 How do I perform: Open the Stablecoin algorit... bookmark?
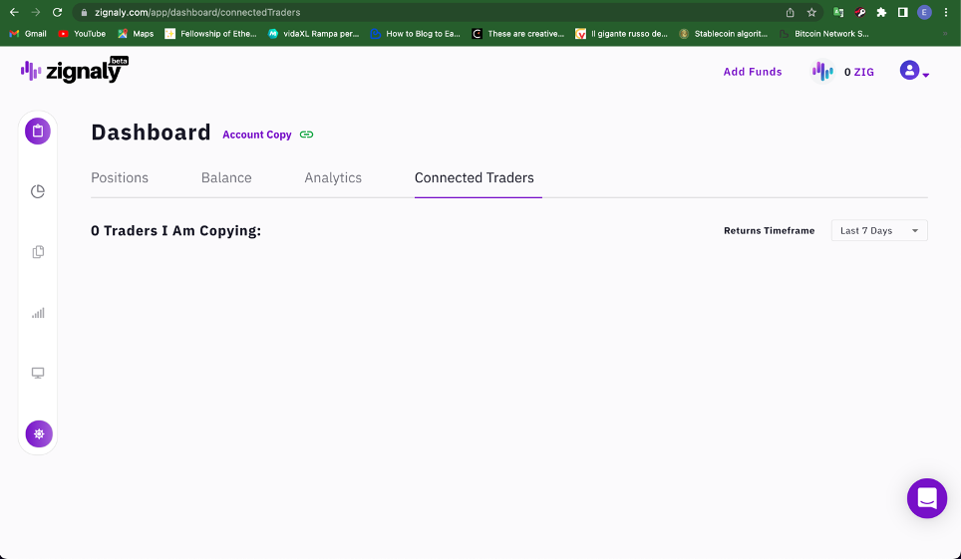[723, 34]
